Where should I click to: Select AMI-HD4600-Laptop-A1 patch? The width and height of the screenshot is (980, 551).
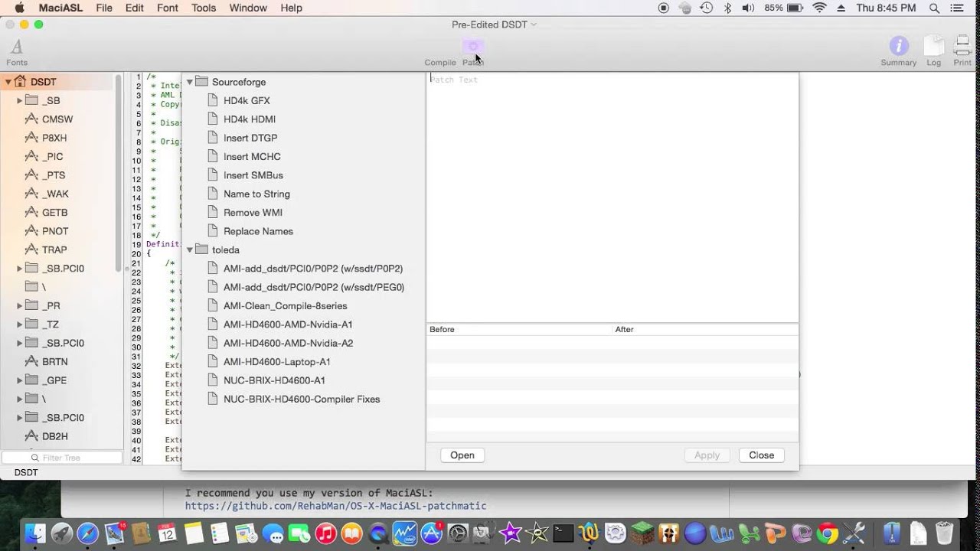click(277, 362)
